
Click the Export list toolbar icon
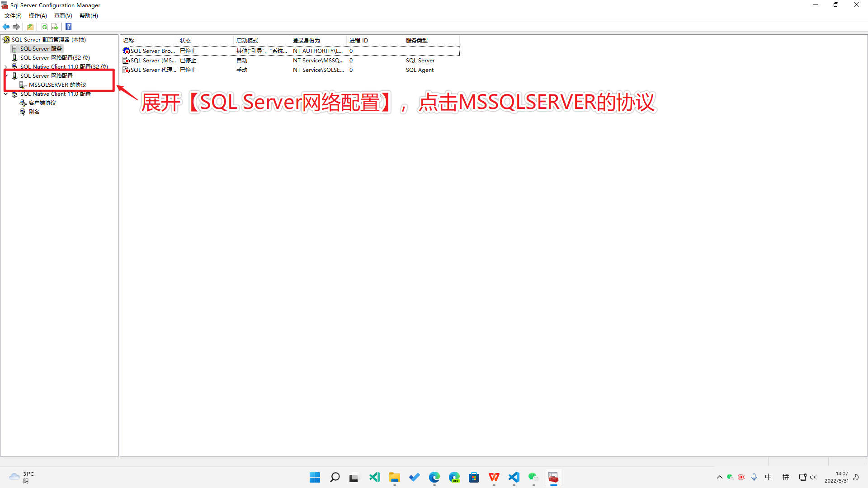[55, 27]
